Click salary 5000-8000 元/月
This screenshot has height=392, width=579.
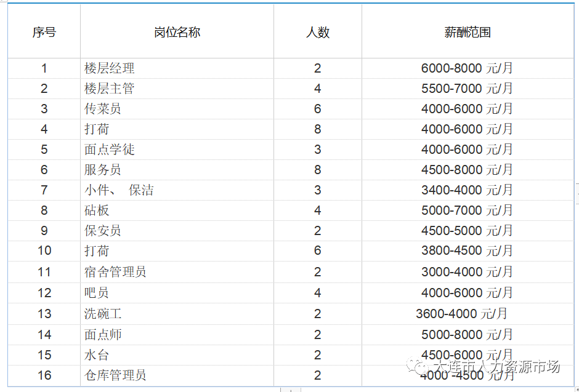[x=467, y=335]
